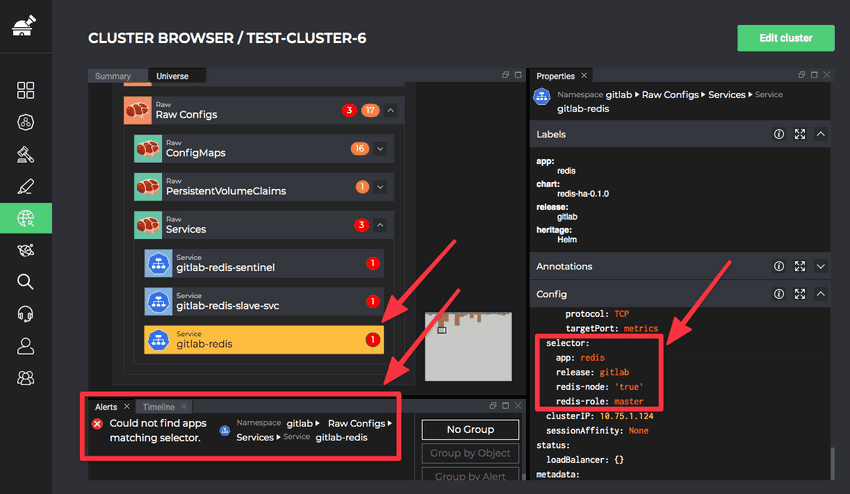The height and width of the screenshot is (494, 850).
Task: Click the namespace icon in Properties breadcrumb
Action: (x=542, y=97)
